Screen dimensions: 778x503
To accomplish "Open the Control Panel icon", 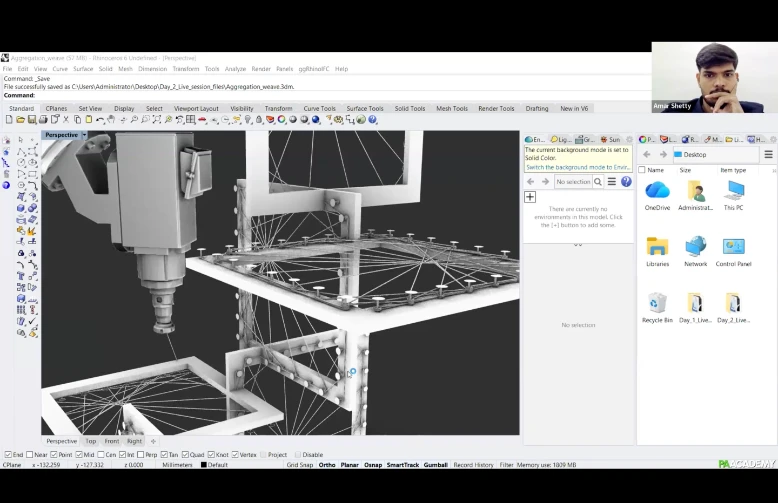I will point(733,247).
